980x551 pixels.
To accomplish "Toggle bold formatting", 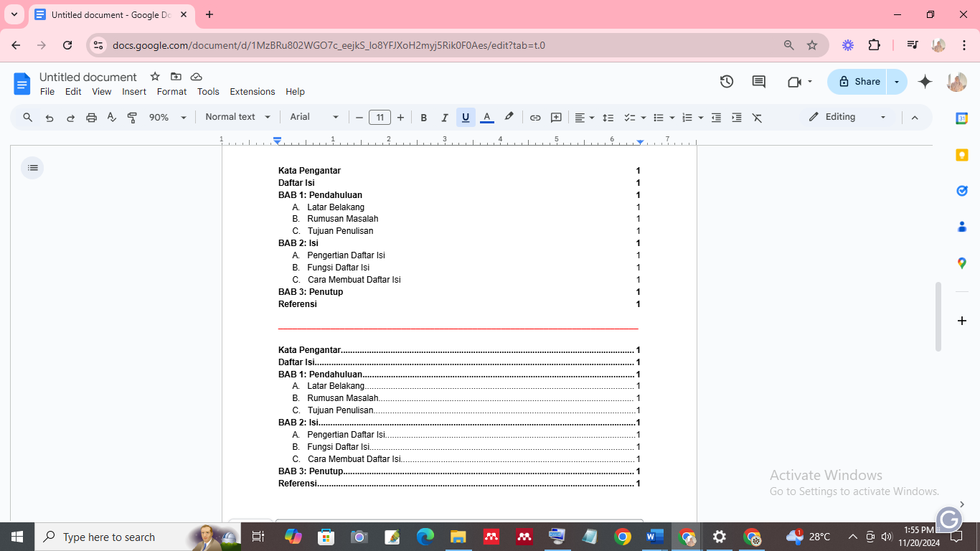I will point(423,118).
